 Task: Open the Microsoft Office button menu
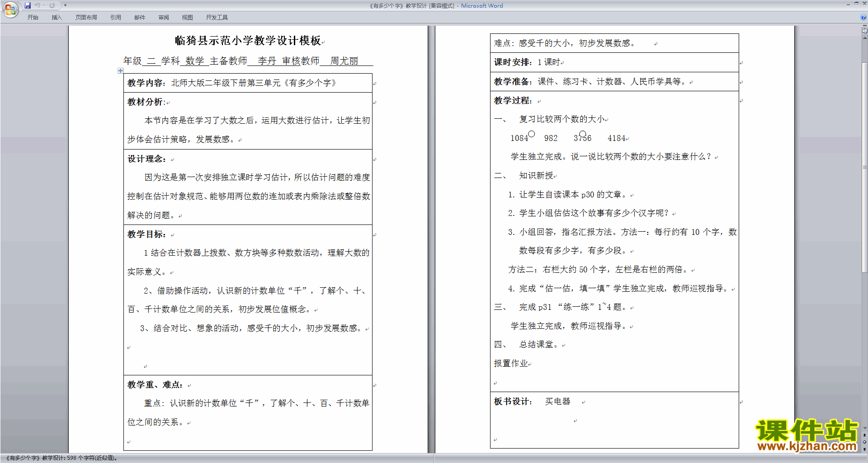coord(10,9)
